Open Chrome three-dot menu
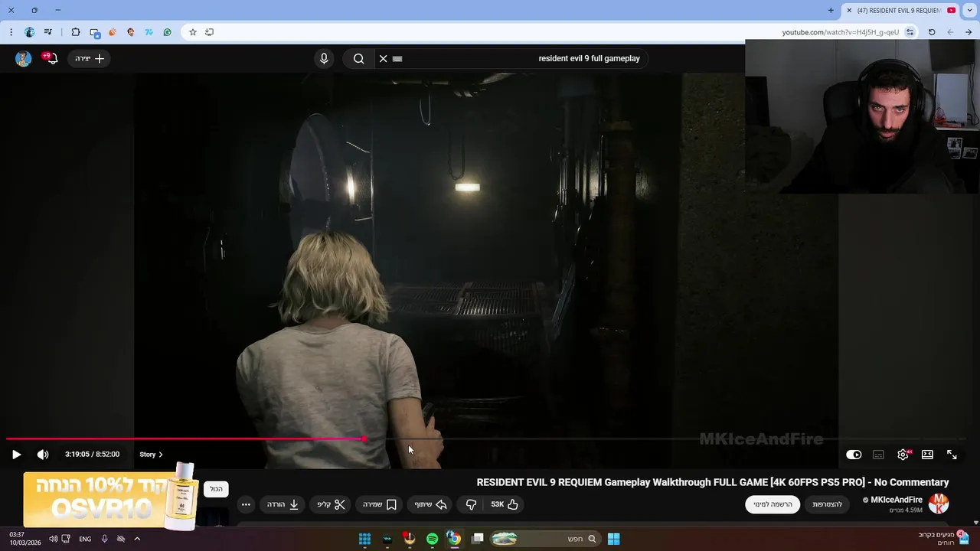Image resolution: width=980 pixels, height=551 pixels. click(x=11, y=32)
